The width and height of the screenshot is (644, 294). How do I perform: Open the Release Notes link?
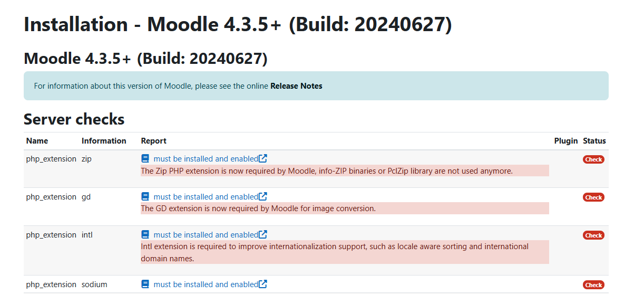click(296, 86)
